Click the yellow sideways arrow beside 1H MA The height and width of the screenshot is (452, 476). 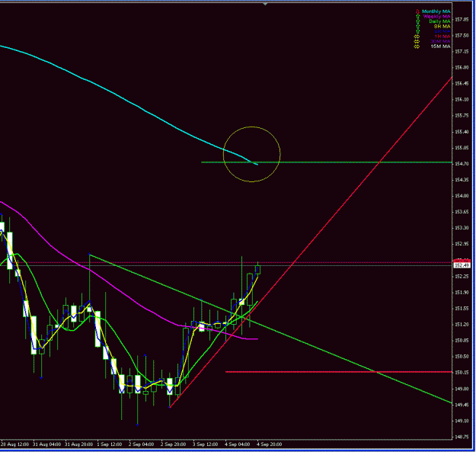(x=417, y=37)
